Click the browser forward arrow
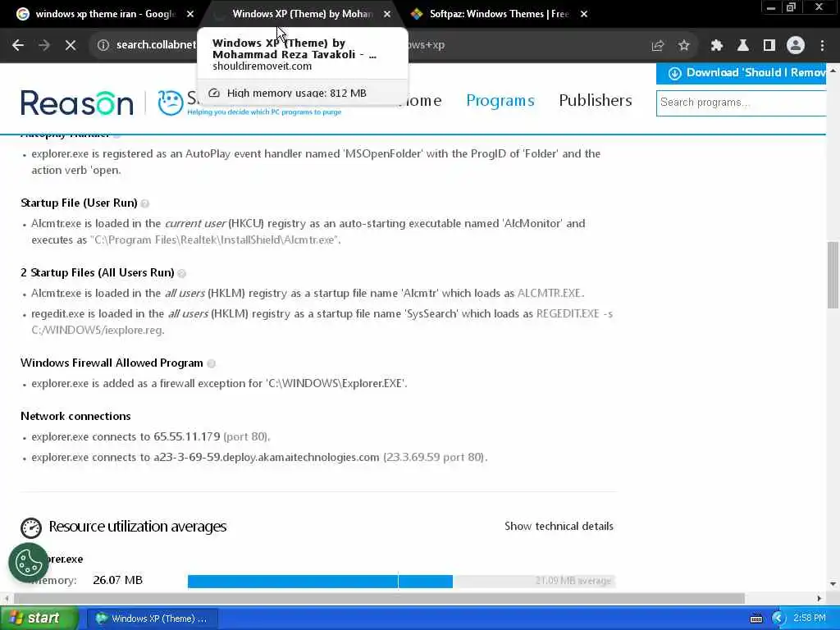Screen dimensions: 840x630 (x=44, y=45)
